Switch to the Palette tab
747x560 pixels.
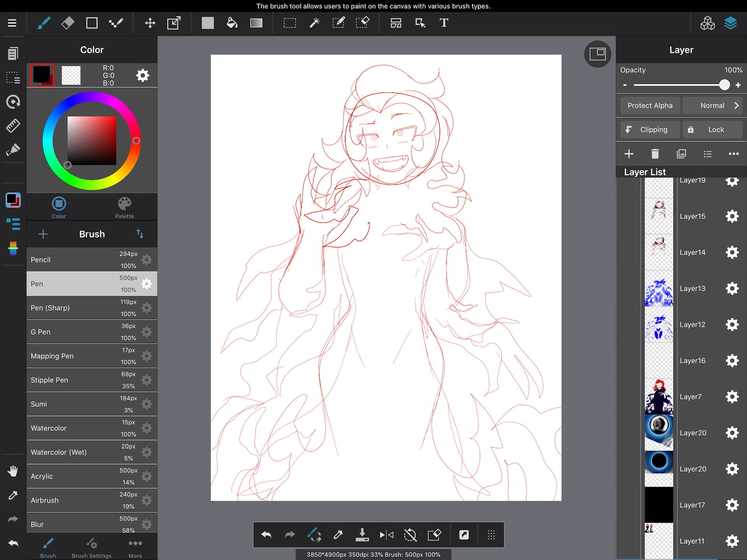point(124,208)
